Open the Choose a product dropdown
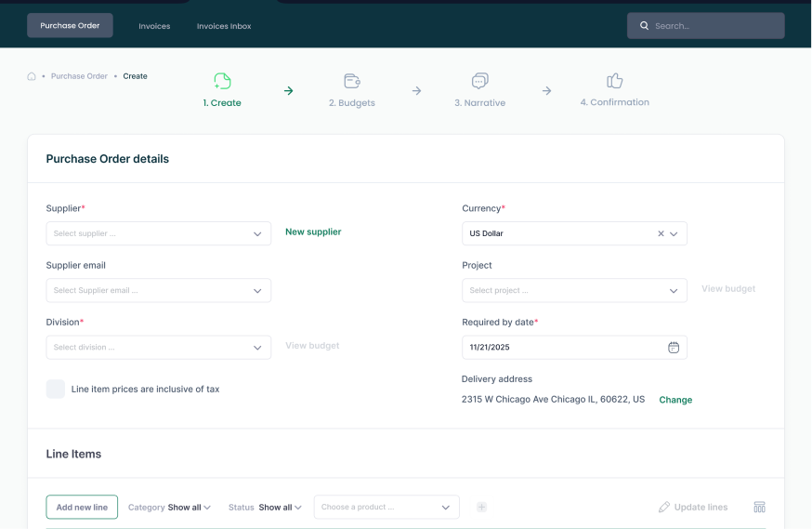The image size is (812, 529). pos(386,508)
